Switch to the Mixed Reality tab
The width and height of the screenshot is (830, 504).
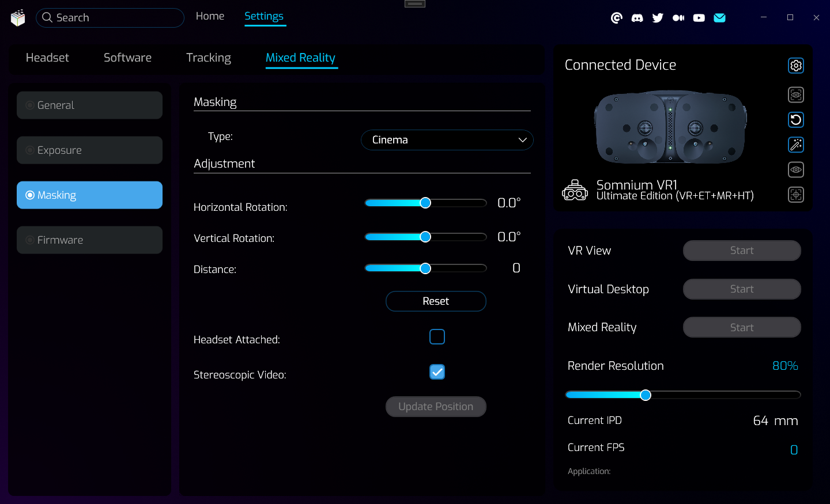[x=301, y=58]
